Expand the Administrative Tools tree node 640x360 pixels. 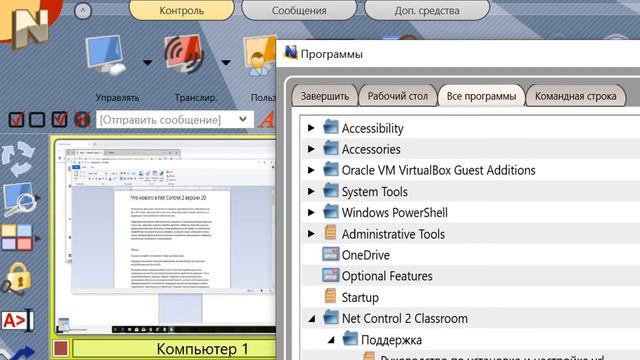pyautogui.click(x=311, y=234)
